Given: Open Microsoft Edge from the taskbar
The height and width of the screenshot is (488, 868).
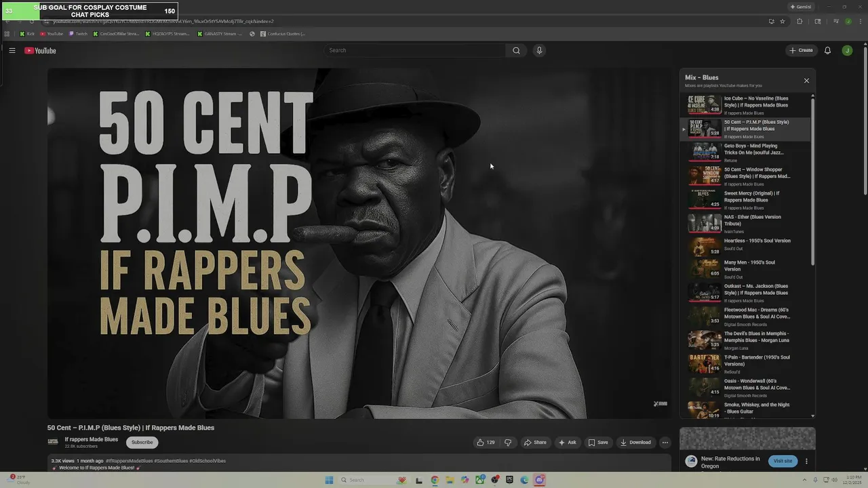Looking at the screenshot, I should coord(525,480).
